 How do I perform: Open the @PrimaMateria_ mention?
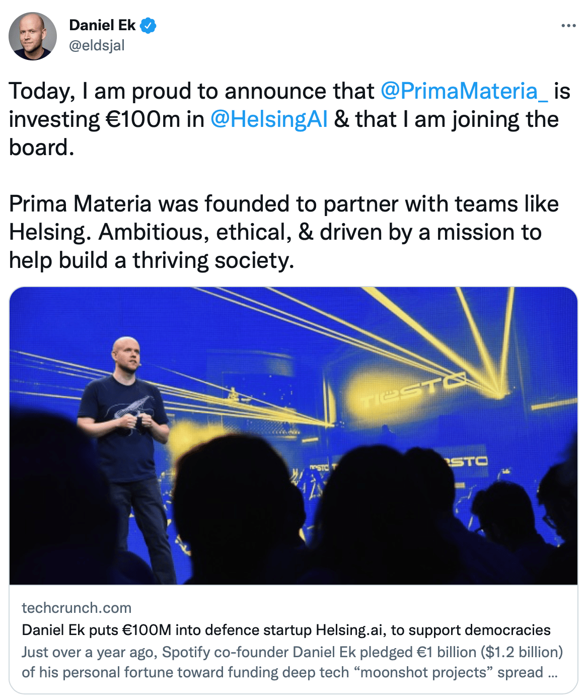click(464, 91)
